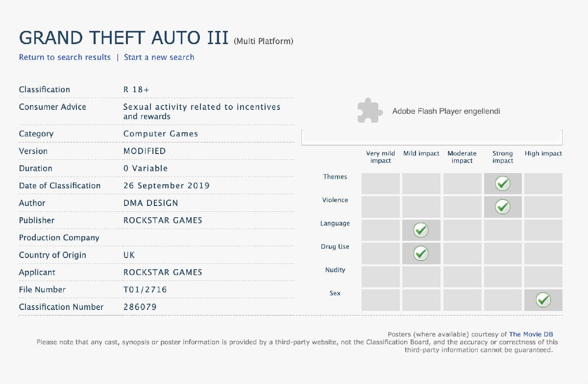588x384 pixels.
Task: Click the blocked Adobe Flash Player puzzle icon
Action: click(369, 111)
